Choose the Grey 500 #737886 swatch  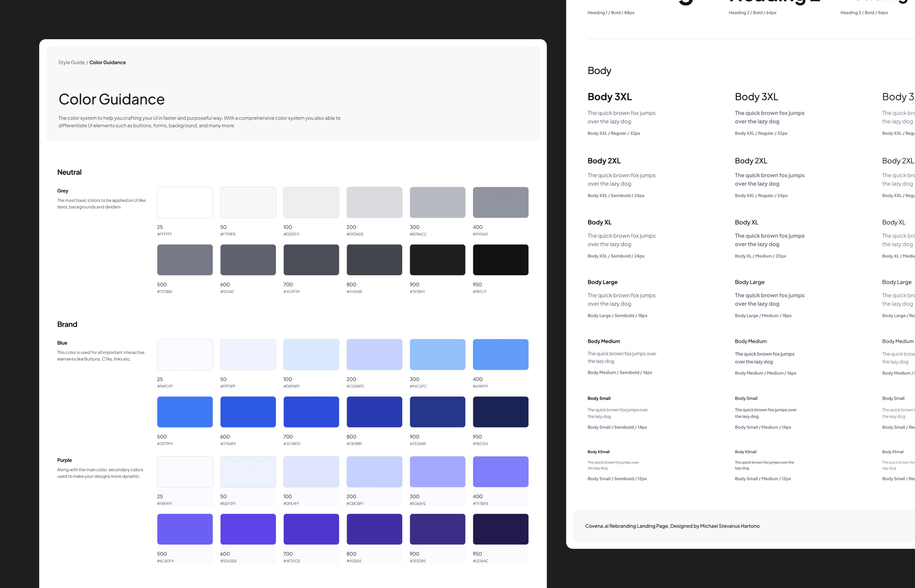[185, 260]
